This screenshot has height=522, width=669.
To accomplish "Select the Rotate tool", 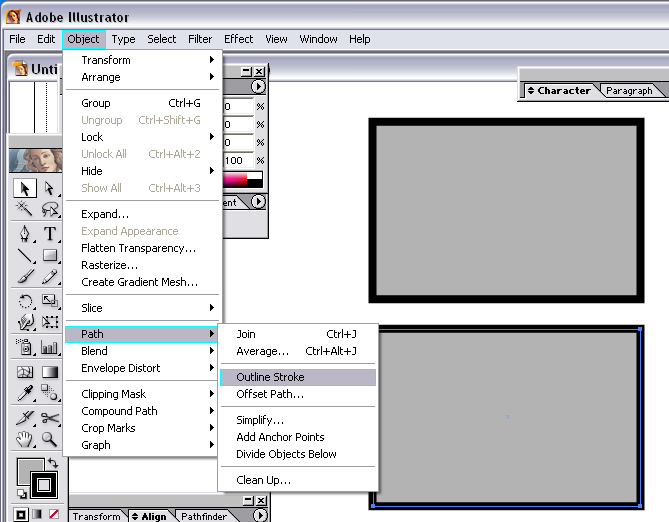I will 25,301.
